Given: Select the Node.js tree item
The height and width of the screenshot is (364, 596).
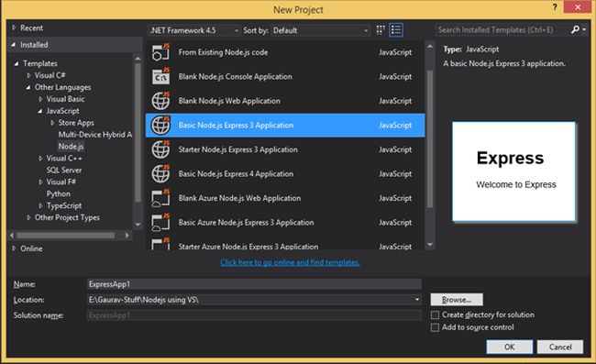Looking at the screenshot, I should 72,147.
